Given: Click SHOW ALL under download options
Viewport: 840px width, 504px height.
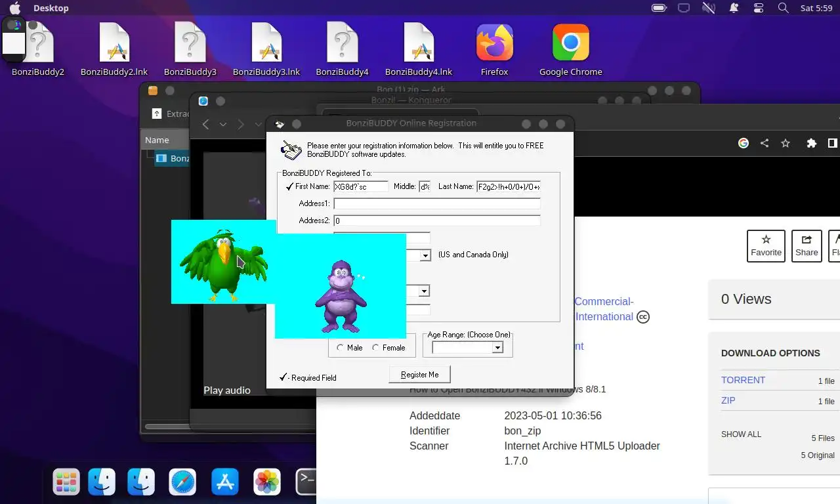Looking at the screenshot, I should click(741, 434).
